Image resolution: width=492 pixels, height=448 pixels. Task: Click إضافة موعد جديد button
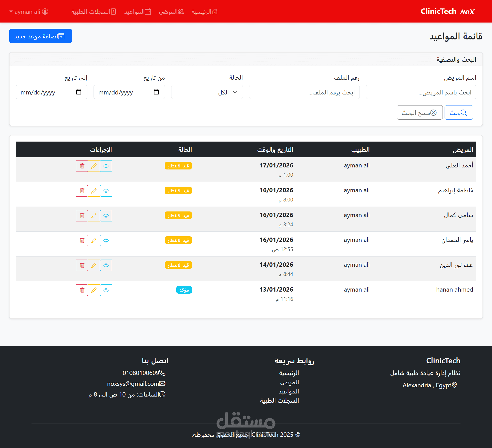click(x=40, y=36)
